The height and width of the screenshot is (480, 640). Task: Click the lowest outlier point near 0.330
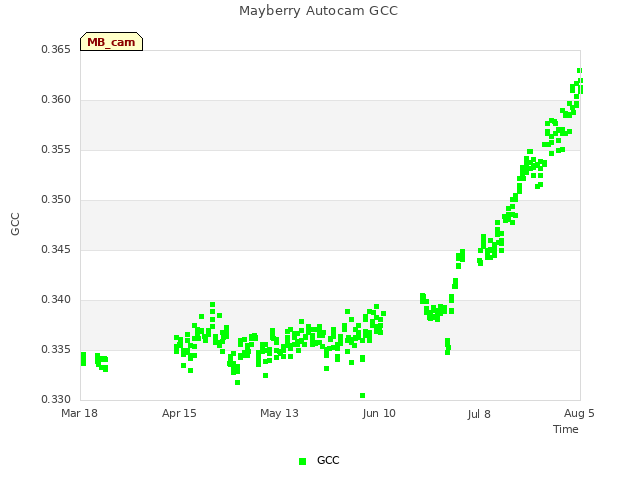click(x=362, y=396)
